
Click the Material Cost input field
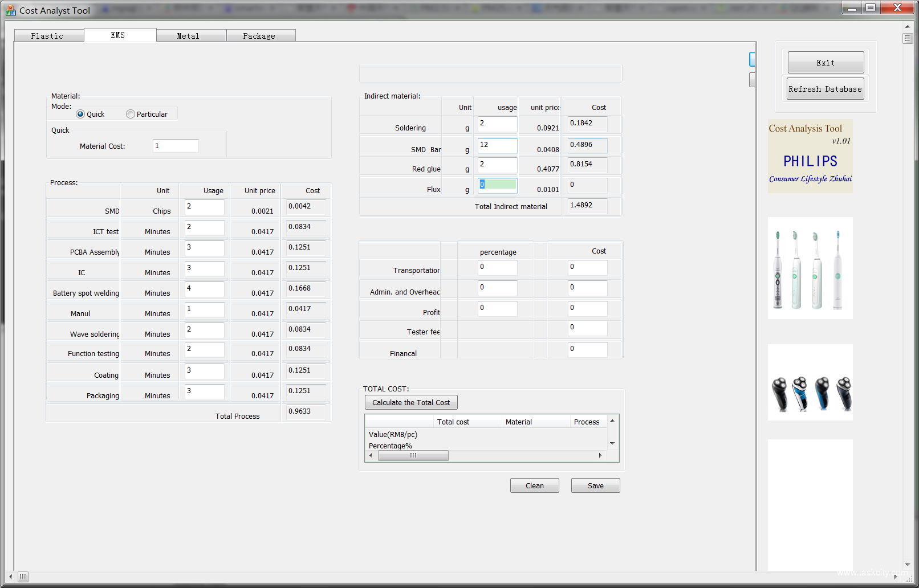[176, 146]
